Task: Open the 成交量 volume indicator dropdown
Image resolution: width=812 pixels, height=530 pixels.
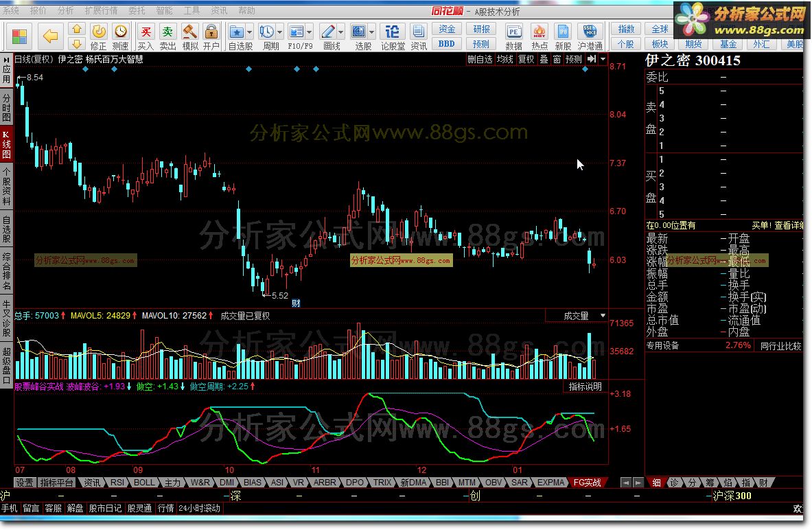Action: click(602, 316)
